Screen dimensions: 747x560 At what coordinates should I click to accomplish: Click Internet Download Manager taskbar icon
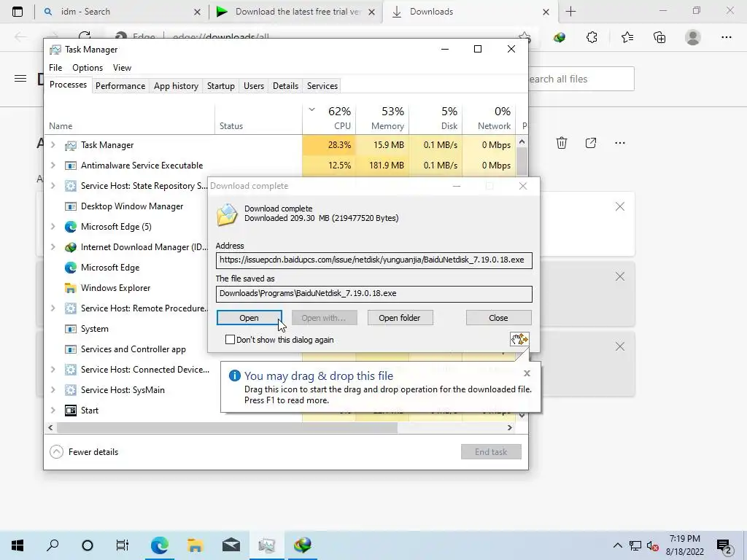(x=303, y=545)
